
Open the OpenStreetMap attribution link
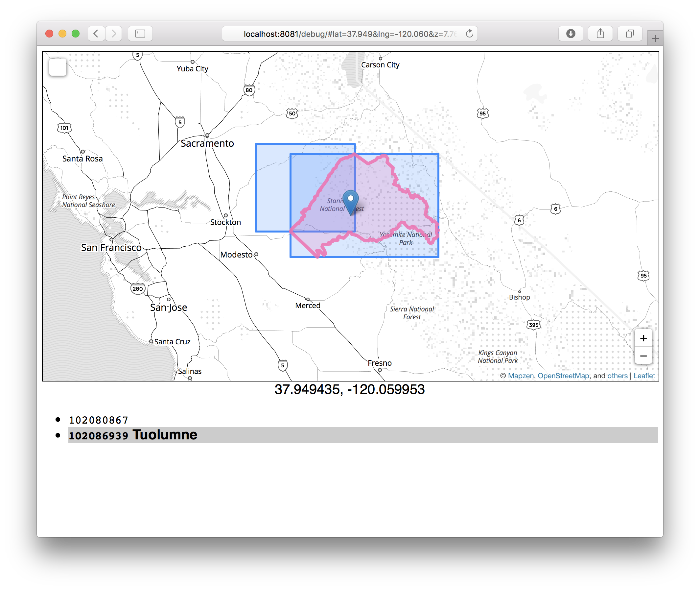click(563, 376)
